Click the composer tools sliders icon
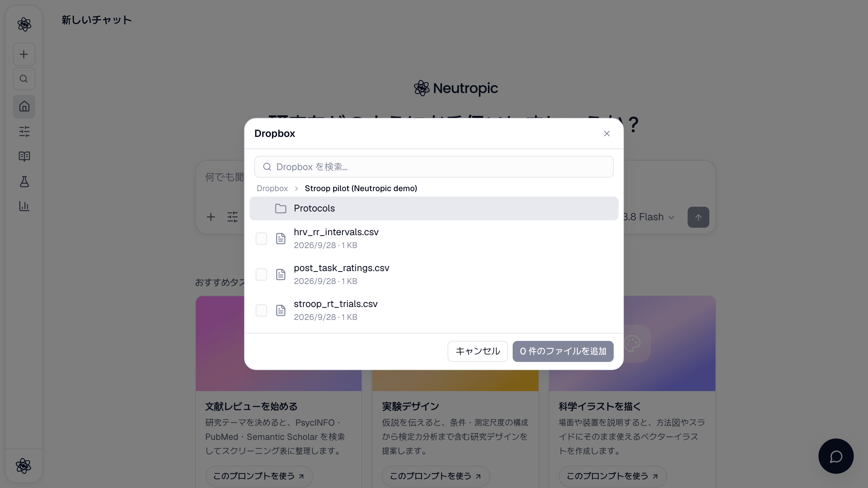This screenshot has width=868, height=488. [233, 217]
